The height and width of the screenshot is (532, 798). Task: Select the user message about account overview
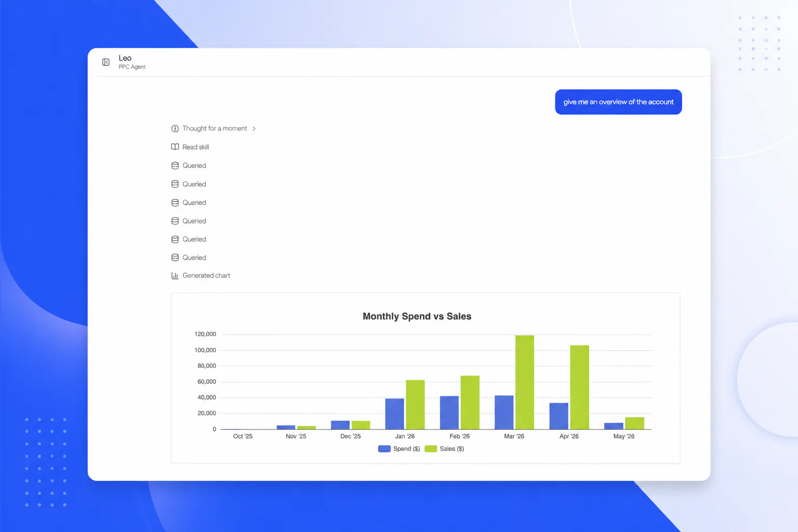click(x=618, y=102)
